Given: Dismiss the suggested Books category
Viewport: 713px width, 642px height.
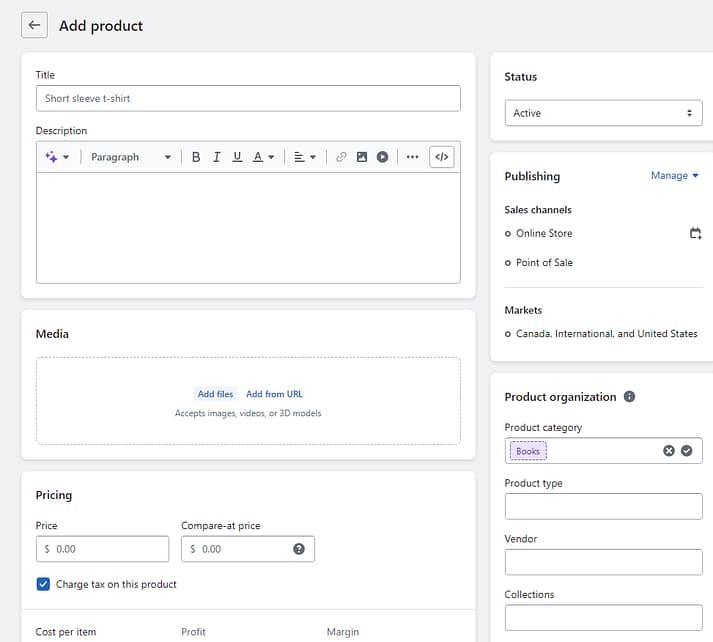Looking at the screenshot, I should [x=669, y=451].
